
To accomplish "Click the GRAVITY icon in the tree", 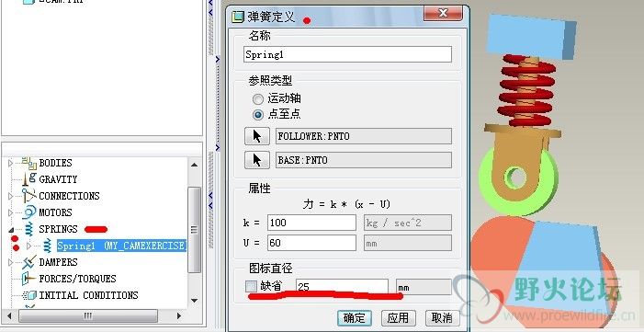I will [x=30, y=179].
